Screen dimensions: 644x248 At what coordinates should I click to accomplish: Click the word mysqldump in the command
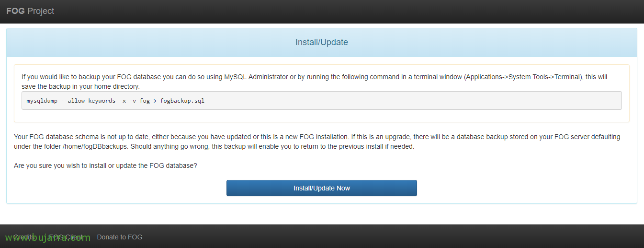pos(42,101)
